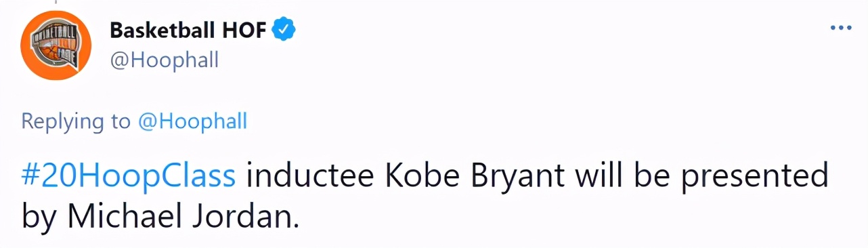
Task: Open the @Hoophall handle below the name
Action: [x=163, y=60]
